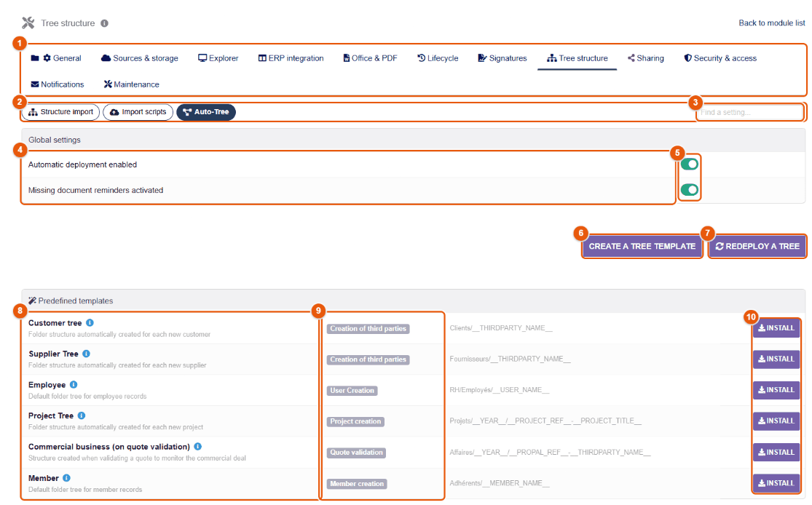The width and height of the screenshot is (812, 505).
Task: Click the Back to module list link
Action: pos(772,23)
